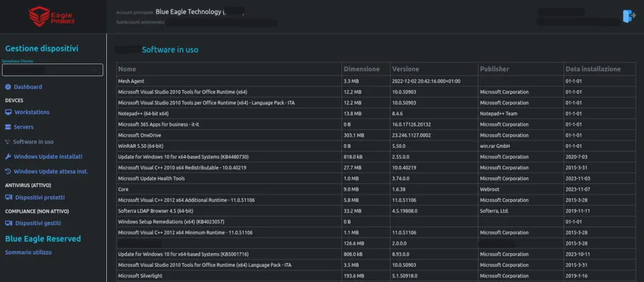Select the Softerra LDAP Browser 4.5 entry
The width and height of the screenshot is (644, 282).
click(x=155, y=211)
